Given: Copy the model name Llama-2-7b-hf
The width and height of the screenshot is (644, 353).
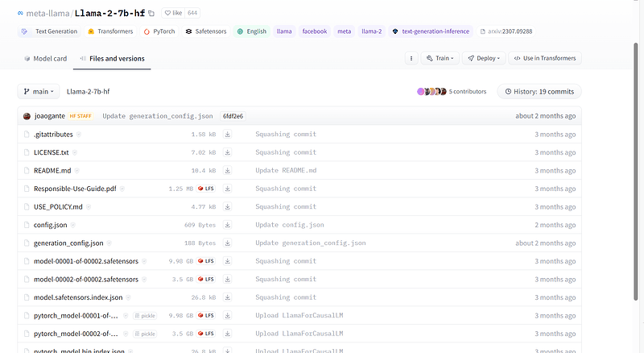Looking at the screenshot, I should pos(151,14).
